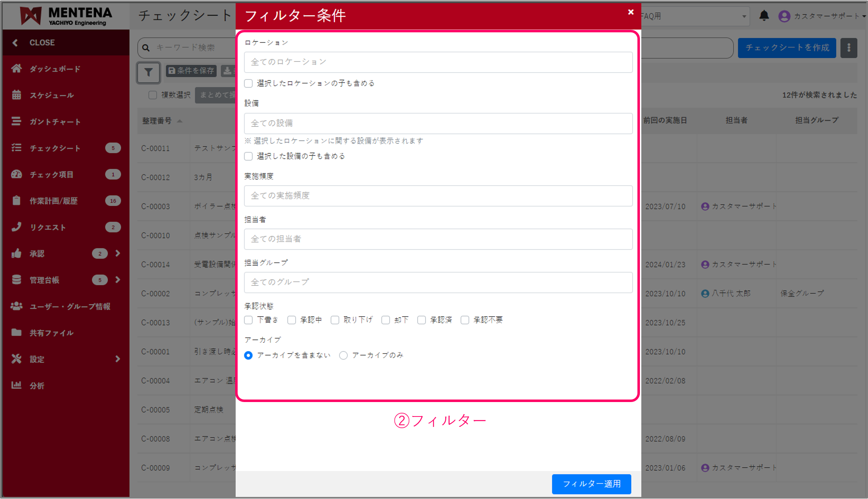
Task: Click the 全ての担当者 input field
Action: click(438, 239)
